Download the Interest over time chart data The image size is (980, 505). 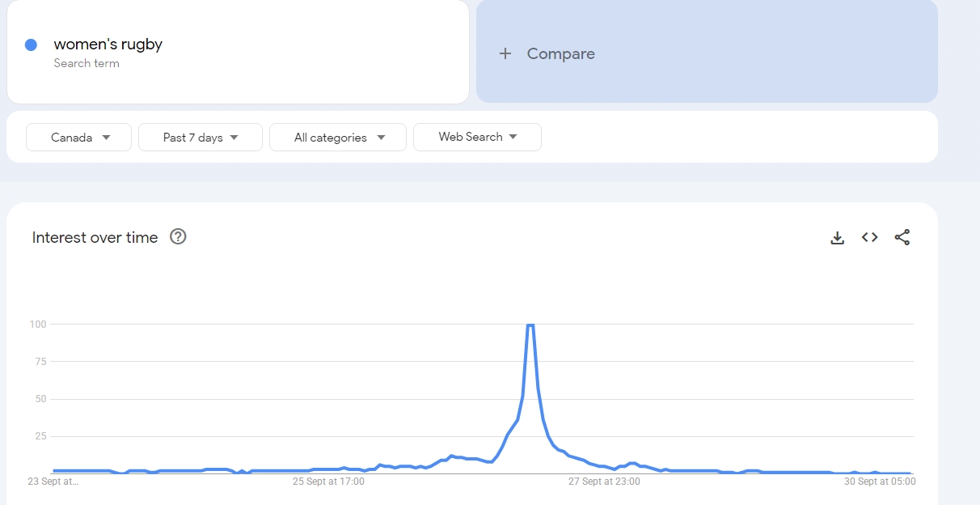838,238
